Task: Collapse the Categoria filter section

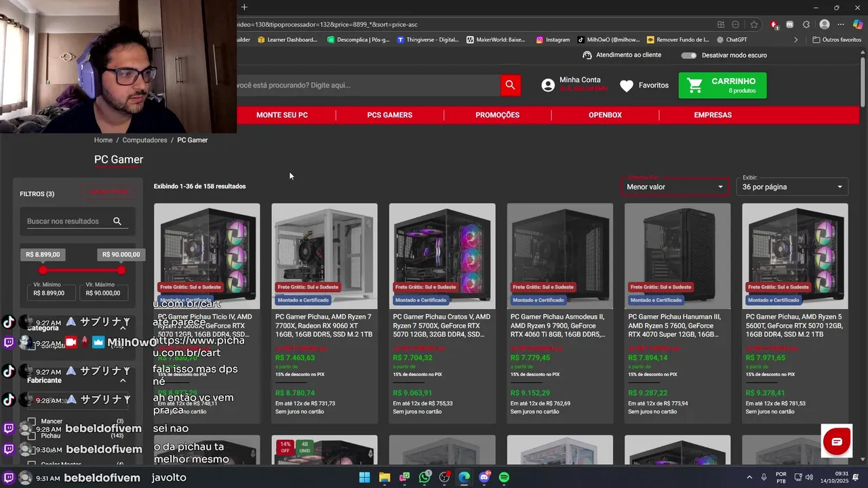Action: (x=123, y=328)
